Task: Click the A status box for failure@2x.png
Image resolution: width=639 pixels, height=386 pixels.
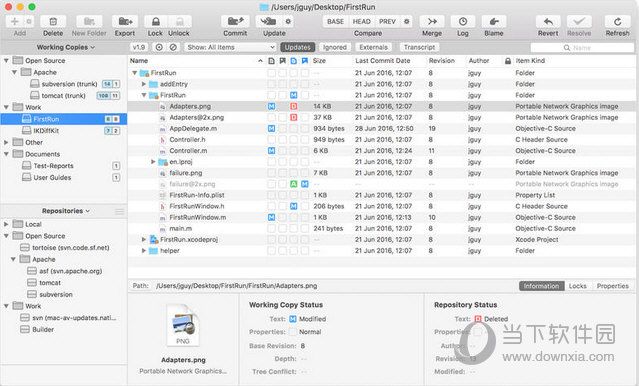Action: (x=293, y=184)
